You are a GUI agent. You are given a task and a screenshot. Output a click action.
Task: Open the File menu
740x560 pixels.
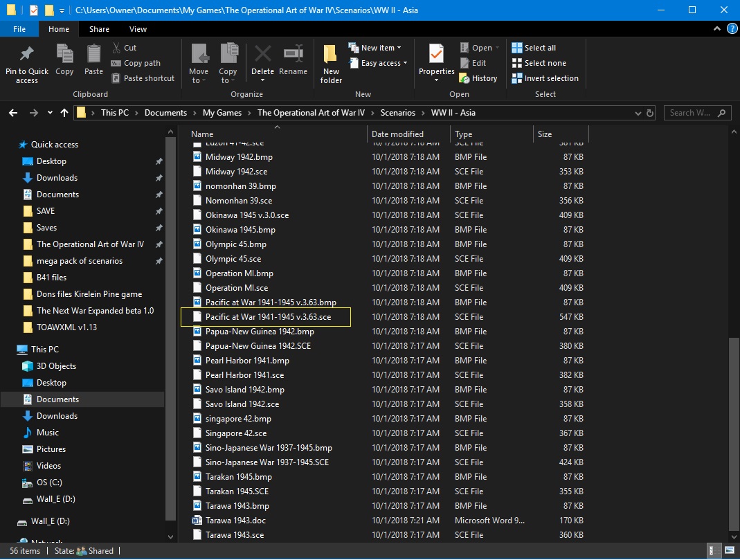[19, 29]
